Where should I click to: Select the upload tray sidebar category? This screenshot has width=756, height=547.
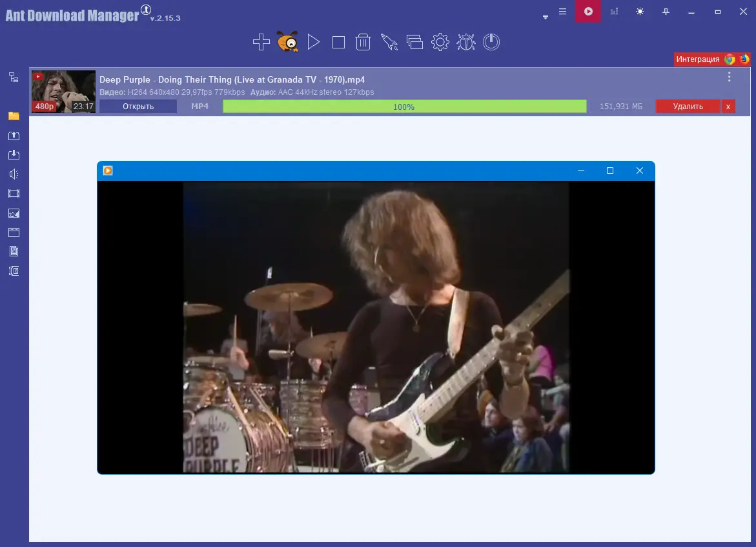(x=14, y=136)
